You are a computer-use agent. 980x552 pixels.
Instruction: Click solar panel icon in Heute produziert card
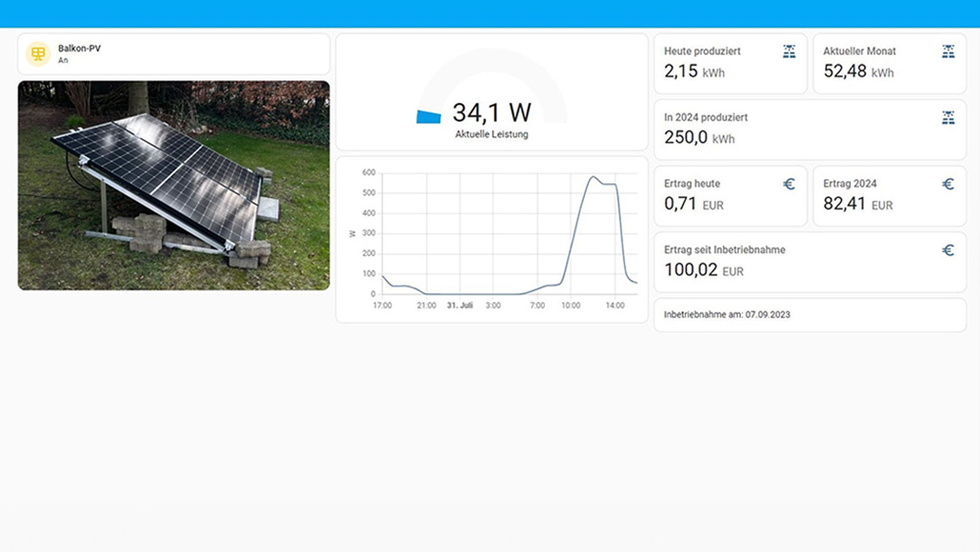tap(789, 51)
